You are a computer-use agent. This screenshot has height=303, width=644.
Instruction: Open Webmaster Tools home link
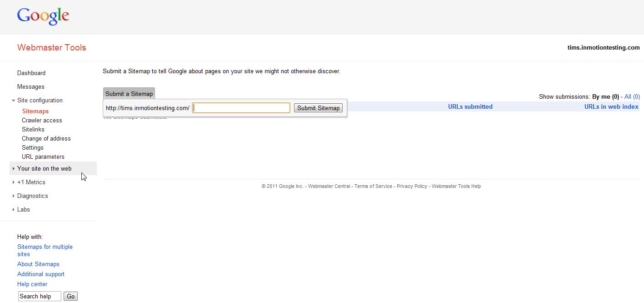click(51, 48)
